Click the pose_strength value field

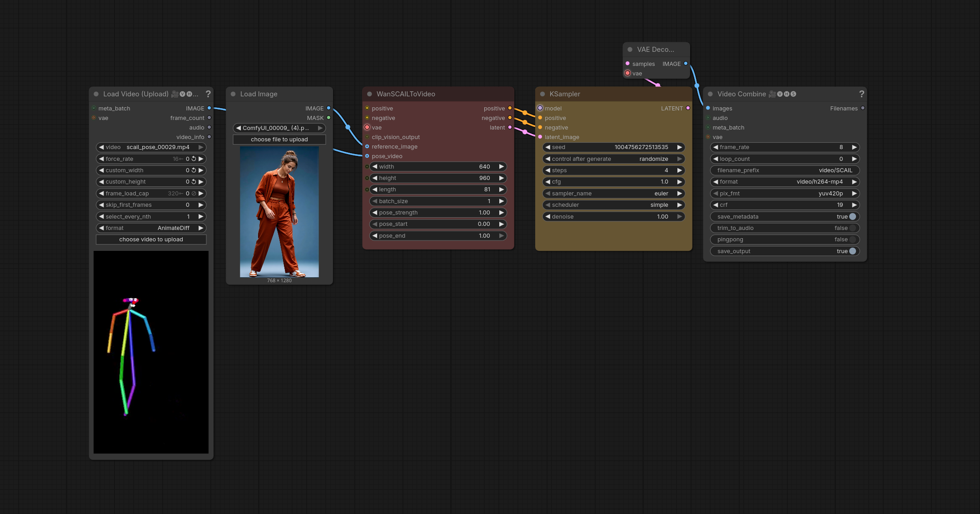pos(438,213)
